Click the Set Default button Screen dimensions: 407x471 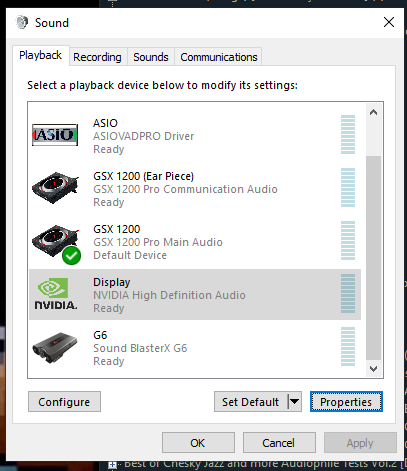click(x=251, y=402)
